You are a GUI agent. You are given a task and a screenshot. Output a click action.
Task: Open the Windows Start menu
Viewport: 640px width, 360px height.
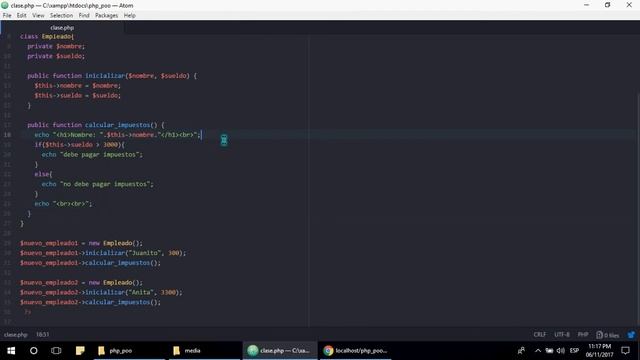(11, 351)
